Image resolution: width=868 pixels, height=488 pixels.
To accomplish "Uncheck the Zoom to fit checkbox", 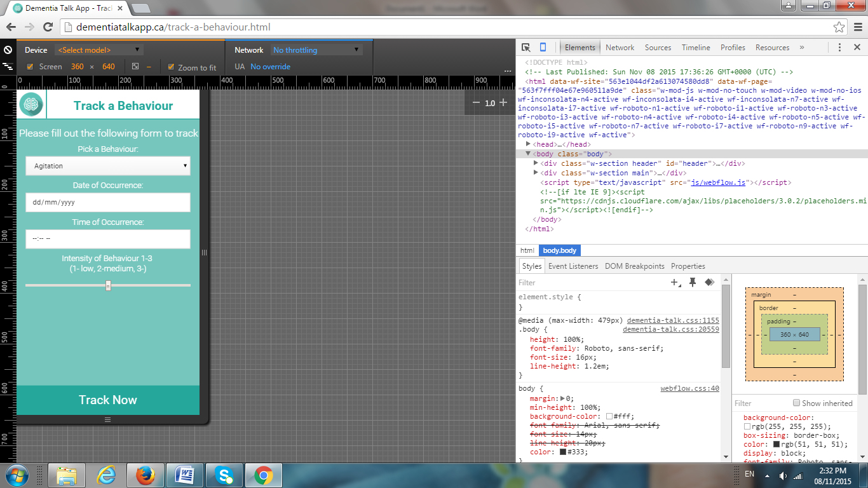I will point(171,67).
